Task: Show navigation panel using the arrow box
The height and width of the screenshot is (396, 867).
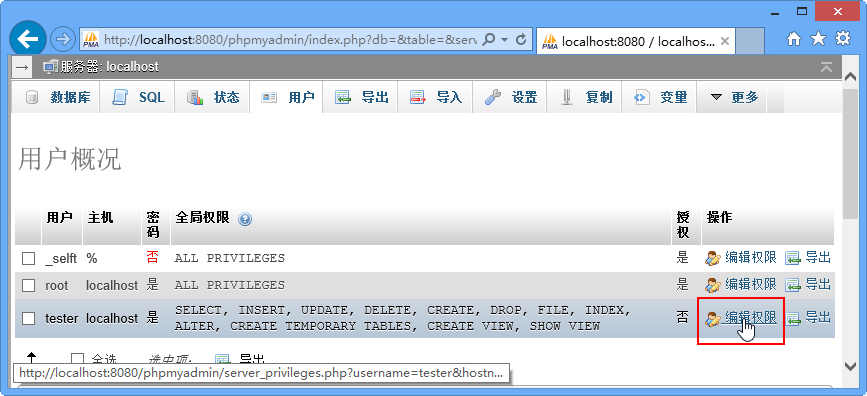Action: [22, 67]
